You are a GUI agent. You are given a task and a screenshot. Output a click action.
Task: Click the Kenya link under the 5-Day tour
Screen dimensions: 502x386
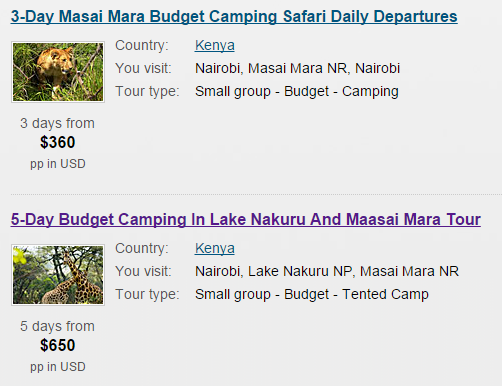[x=215, y=248]
